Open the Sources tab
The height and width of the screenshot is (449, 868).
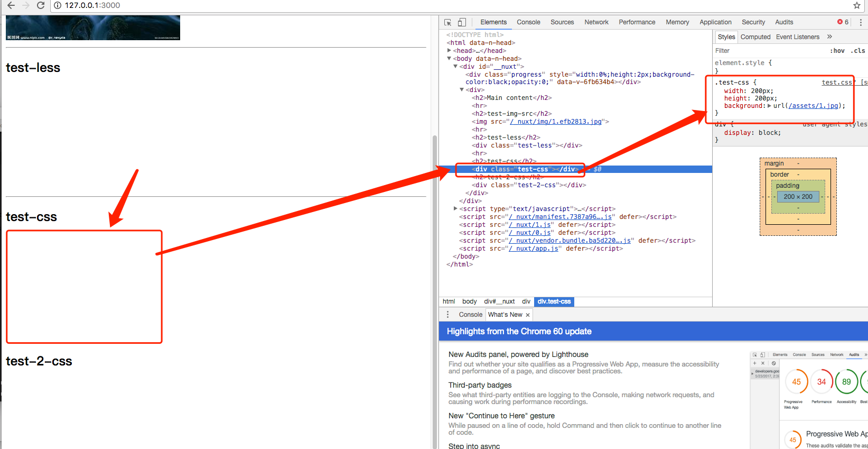coord(562,22)
